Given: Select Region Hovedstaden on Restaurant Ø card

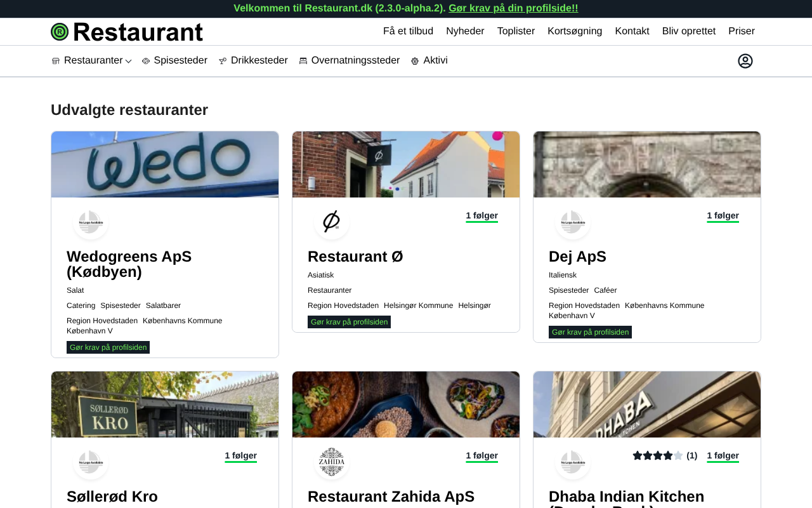Looking at the screenshot, I should pyautogui.click(x=343, y=305).
